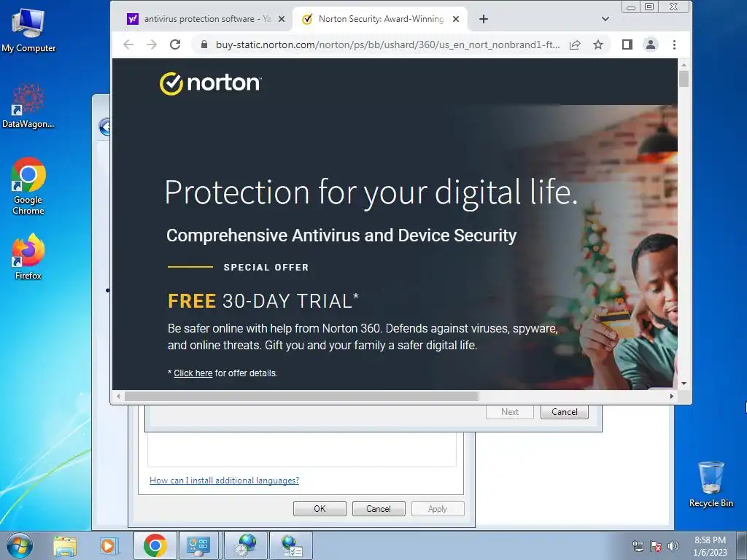Open Chrome profile avatar
747x560 pixels.
pyautogui.click(x=650, y=44)
